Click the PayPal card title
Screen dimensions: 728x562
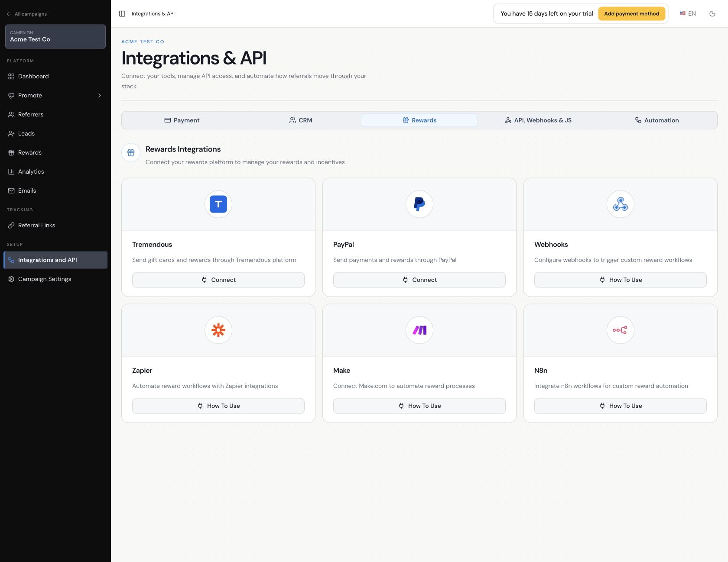coord(344,245)
